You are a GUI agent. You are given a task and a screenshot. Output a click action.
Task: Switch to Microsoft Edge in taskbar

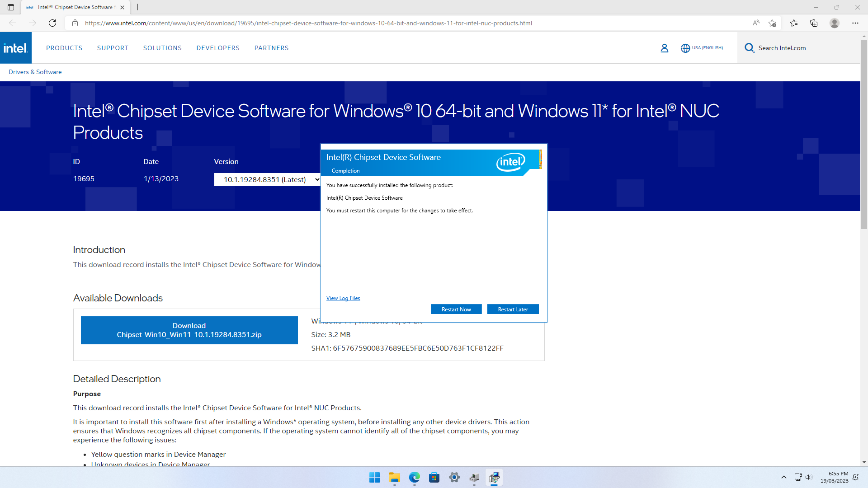[x=415, y=478]
